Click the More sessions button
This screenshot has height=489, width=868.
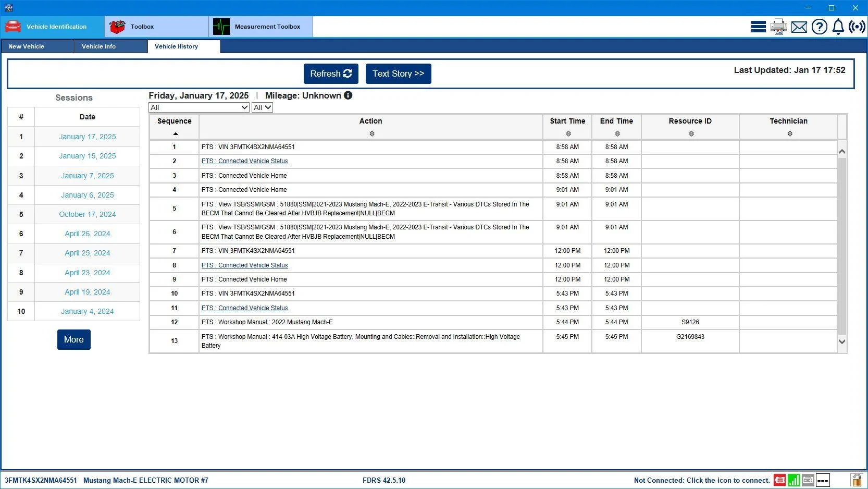pos(74,339)
